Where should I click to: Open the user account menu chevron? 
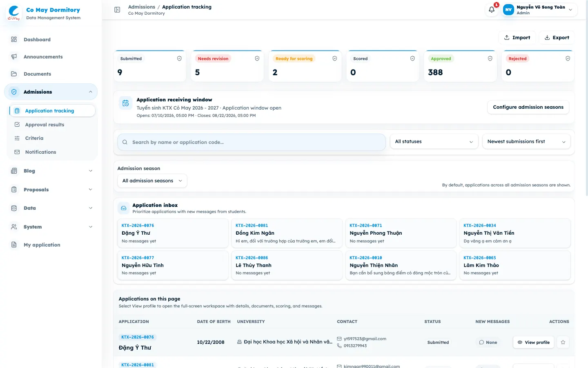point(570,10)
